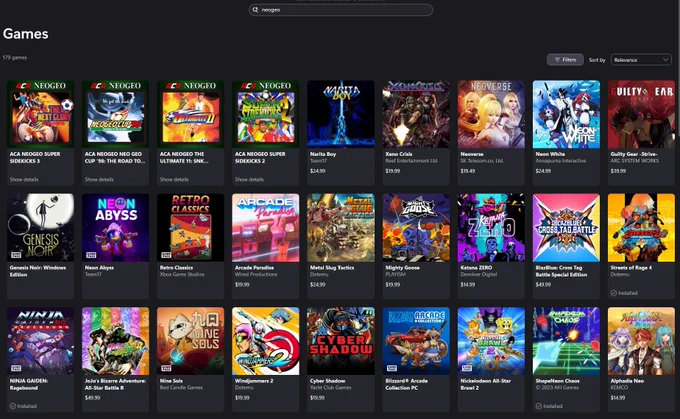The height and width of the screenshot is (419, 680).
Task: Open Genesis Noir: Windows Edition cover
Action: click(40, 228)
